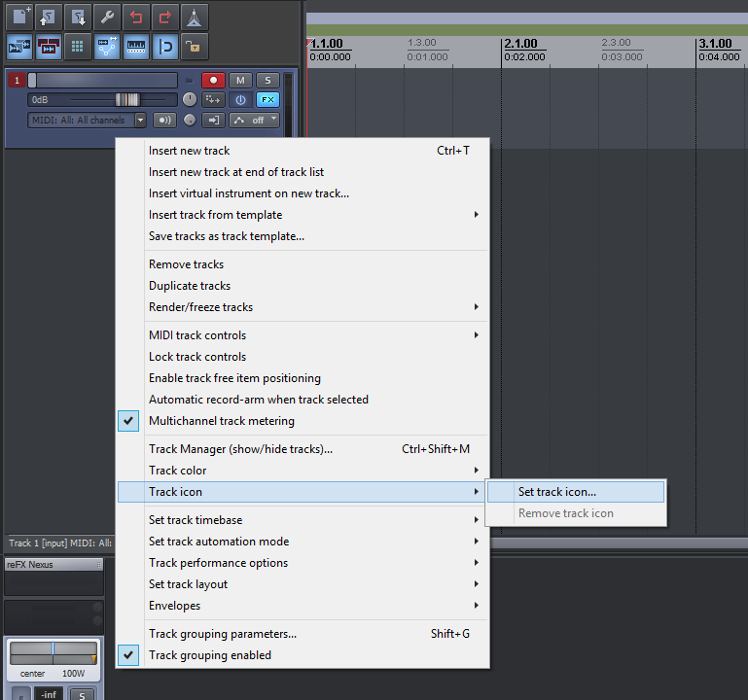Click the red Redo arrow icon
The width and height of the screenshot is (748, 700).
click(x=165, y=17)
